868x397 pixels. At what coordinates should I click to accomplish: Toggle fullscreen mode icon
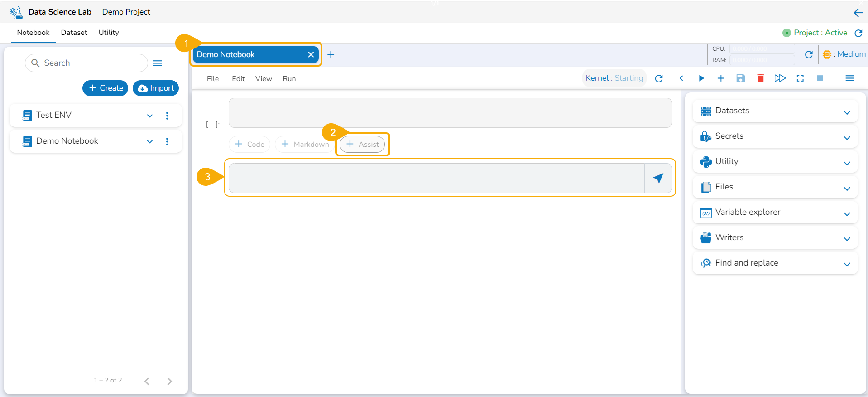pyautogui.click(x=800, y=78)
